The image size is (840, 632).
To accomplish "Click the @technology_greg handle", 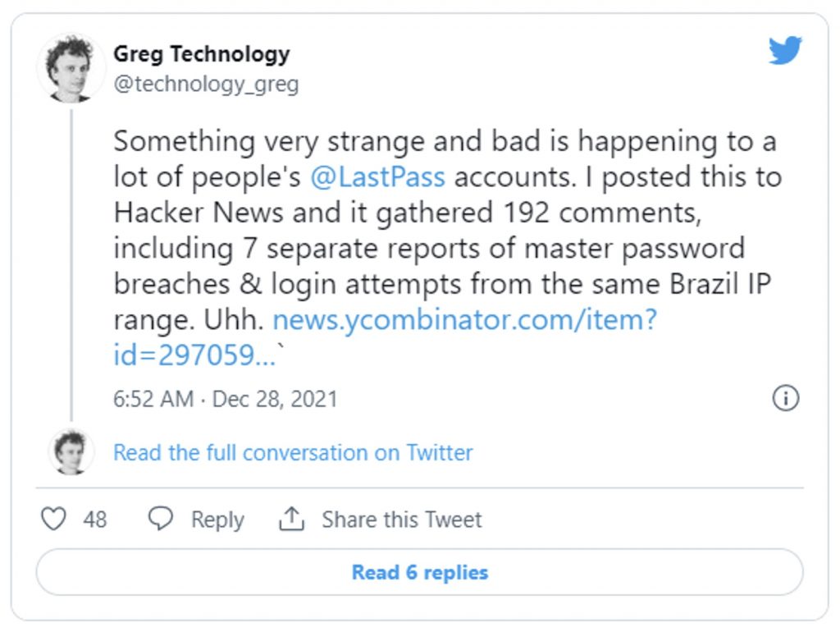I will tap(205, 84).
